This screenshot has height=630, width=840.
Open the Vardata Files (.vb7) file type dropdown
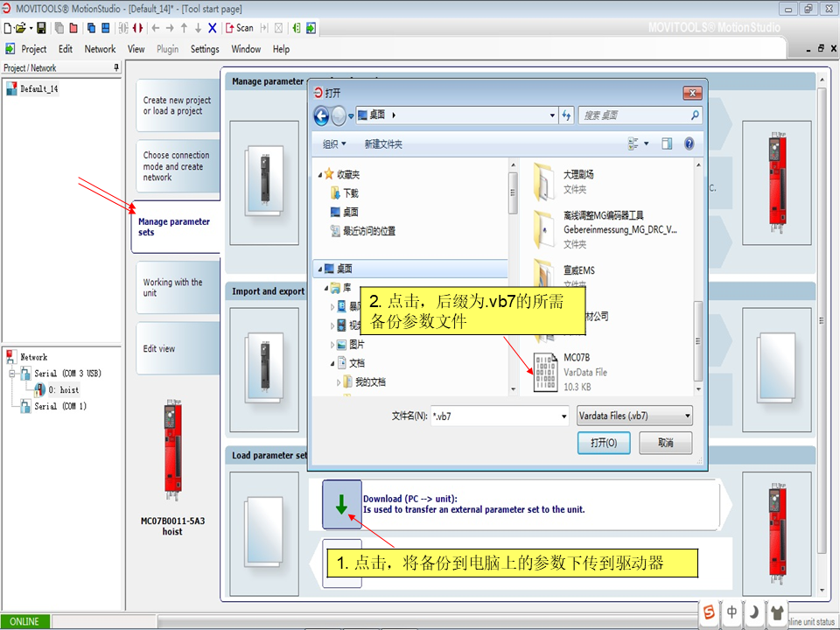point(634,416)
